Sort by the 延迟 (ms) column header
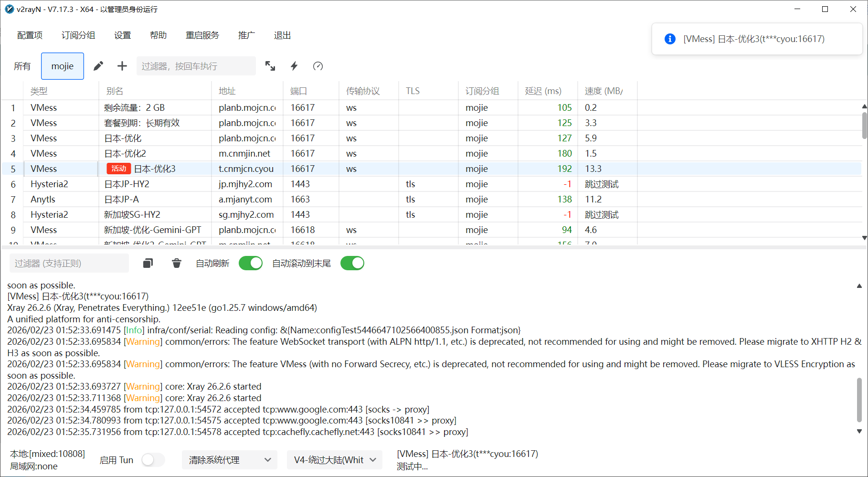Viewport: 868px width, 477px height. (543, 91)
